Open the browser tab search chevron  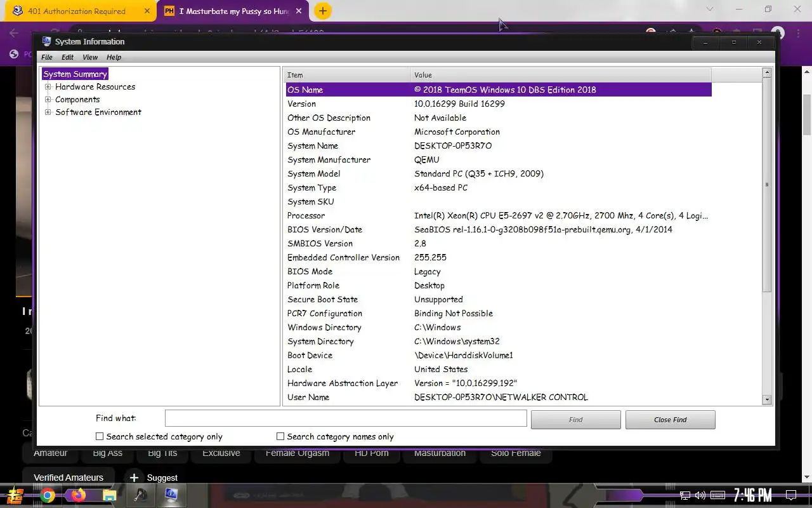point(710,10)
